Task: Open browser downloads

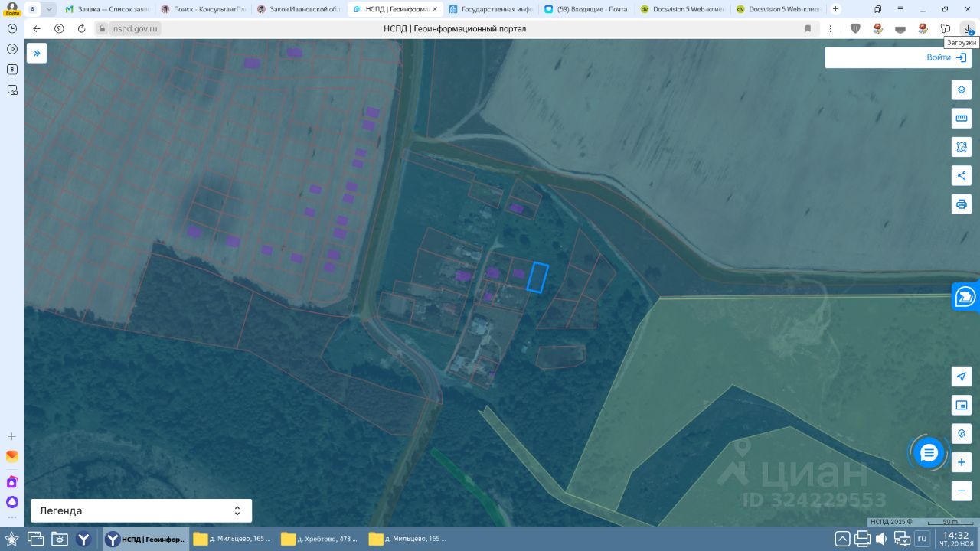Action: [x=969, y=28]
